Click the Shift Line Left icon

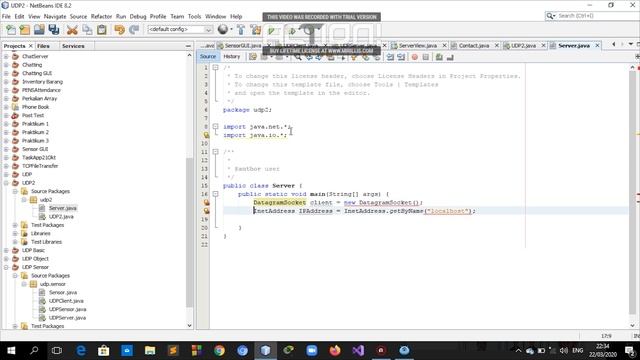coord(390,57)
